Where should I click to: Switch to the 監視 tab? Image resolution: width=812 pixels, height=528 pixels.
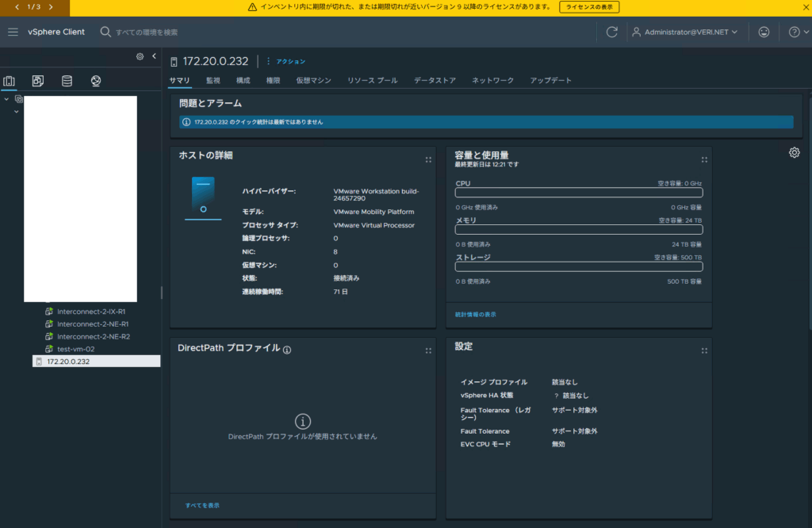(213, 80)
